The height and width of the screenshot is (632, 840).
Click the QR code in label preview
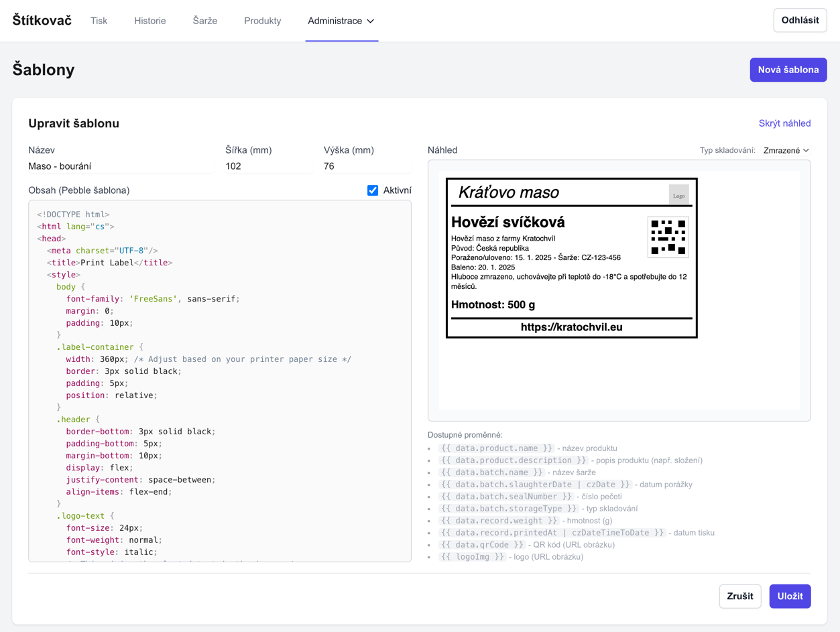(x=668, y=237)
